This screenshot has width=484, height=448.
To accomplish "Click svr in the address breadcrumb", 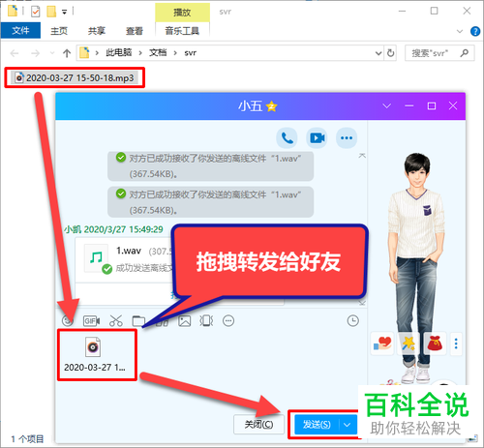I will point(191,53).
